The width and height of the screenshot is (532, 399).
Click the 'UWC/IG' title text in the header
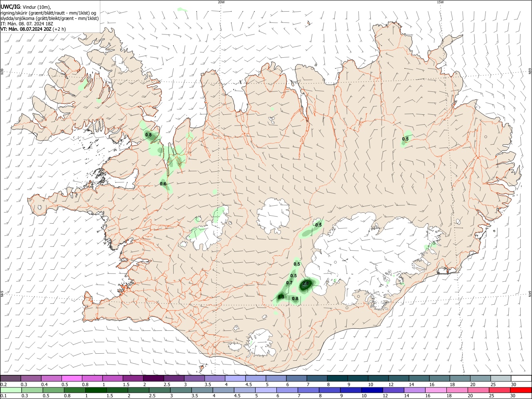10,7
